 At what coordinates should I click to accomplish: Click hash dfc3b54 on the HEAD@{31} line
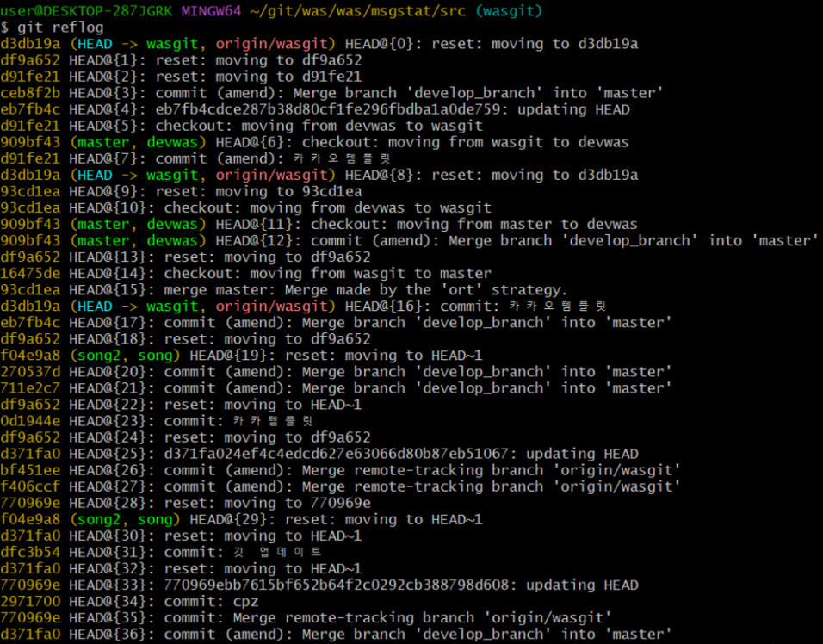pyautogui.click(x=30, y=552)
